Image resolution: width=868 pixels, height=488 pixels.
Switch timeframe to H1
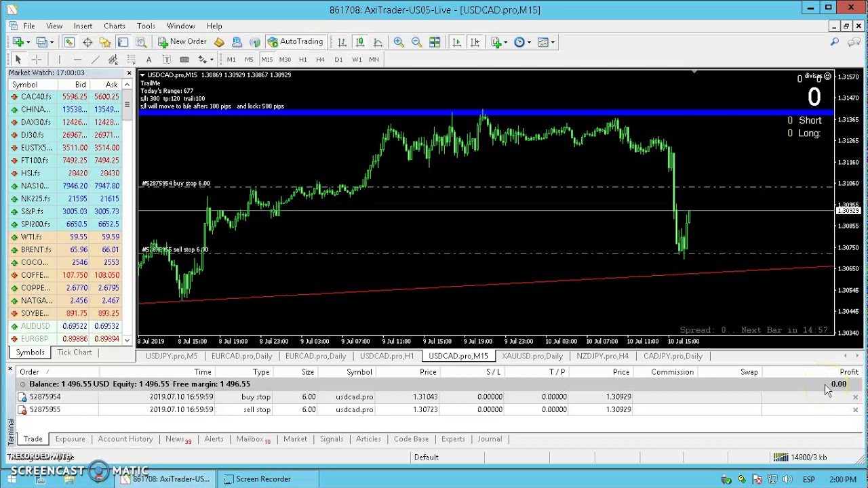pos(302,60)
